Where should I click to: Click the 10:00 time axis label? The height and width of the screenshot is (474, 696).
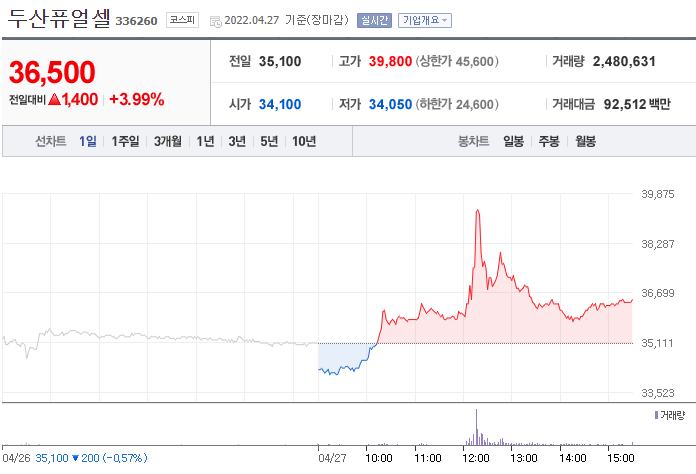[379, 458]
